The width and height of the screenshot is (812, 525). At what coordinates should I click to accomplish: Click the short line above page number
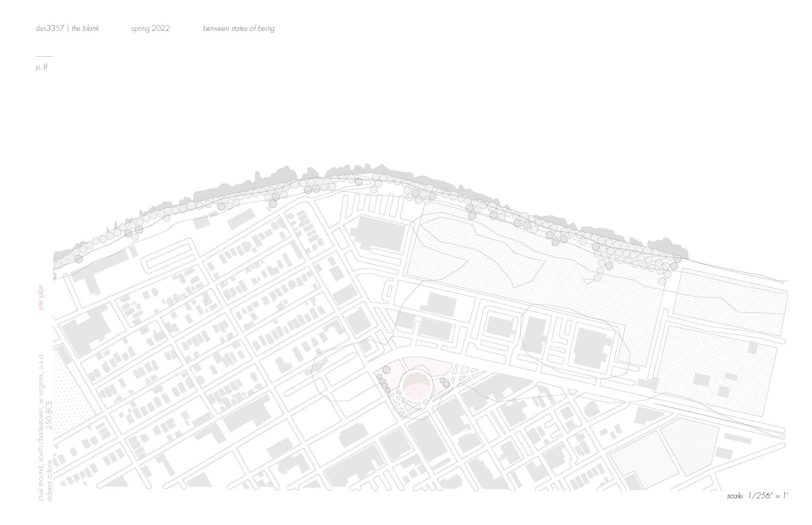tap(44, 56)
